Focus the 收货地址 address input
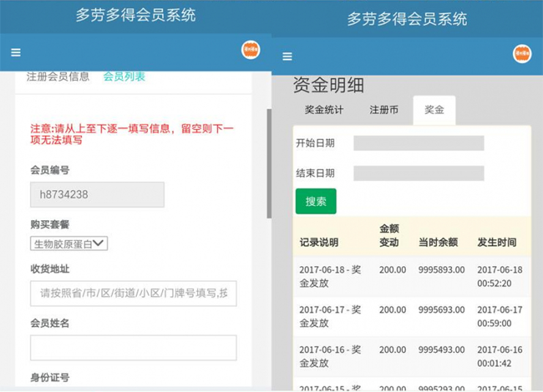This screenshot has width=543, height=392. point(133,294)
